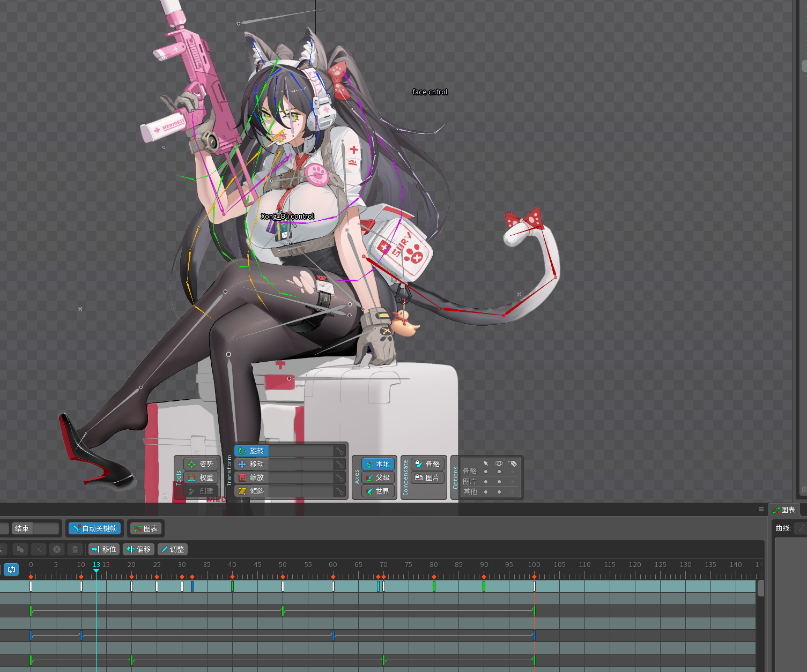Image resolution: width=807 pixels, height=672 pixels.
Task: Click the blue key at frame 32 in top row
Action: pos(192,586)
